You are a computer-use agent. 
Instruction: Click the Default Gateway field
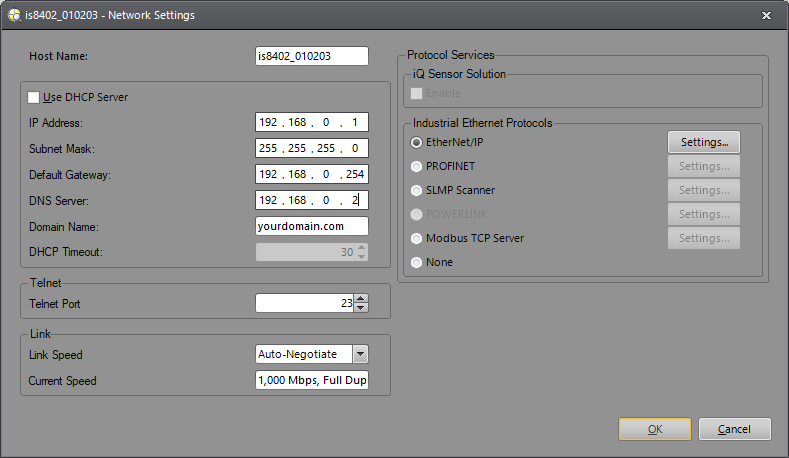coord(312,175)
